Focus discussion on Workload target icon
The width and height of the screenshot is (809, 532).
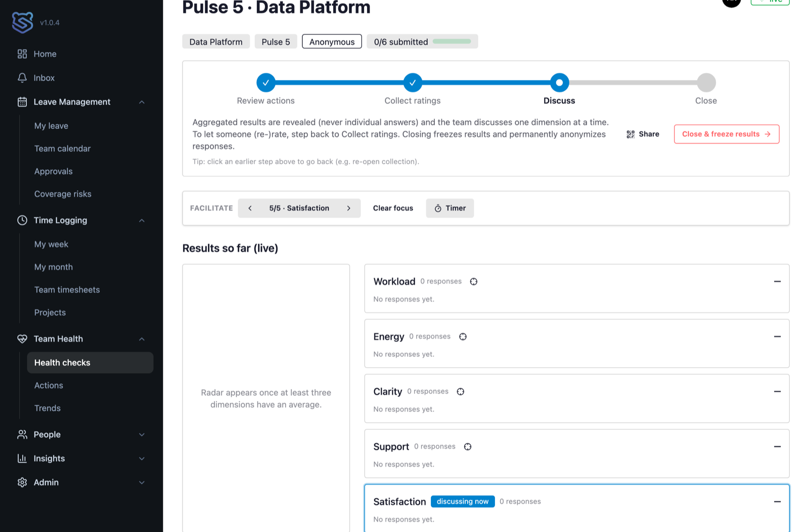click(x=474, y=281)
